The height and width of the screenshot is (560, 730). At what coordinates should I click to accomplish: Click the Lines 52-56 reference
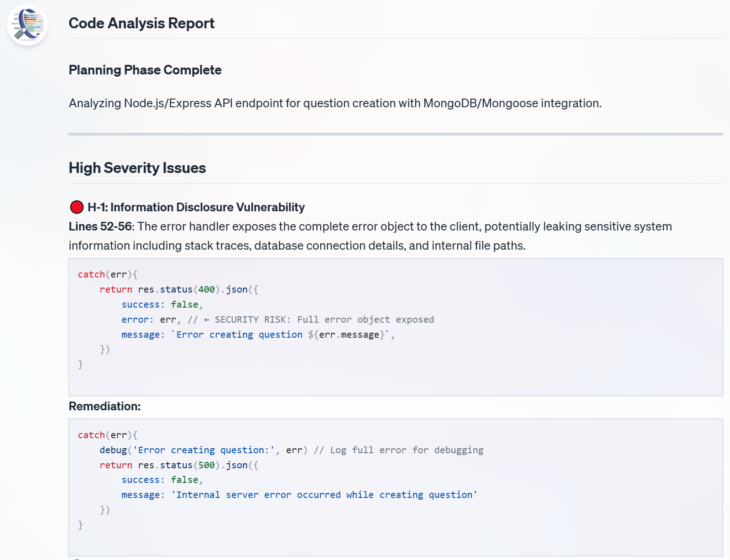[x=99, y=226]
